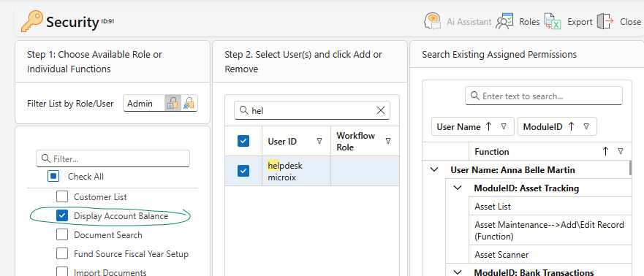644x276 pixels.
Task: Open the Function column filter icon
Action: pos(621,151)
